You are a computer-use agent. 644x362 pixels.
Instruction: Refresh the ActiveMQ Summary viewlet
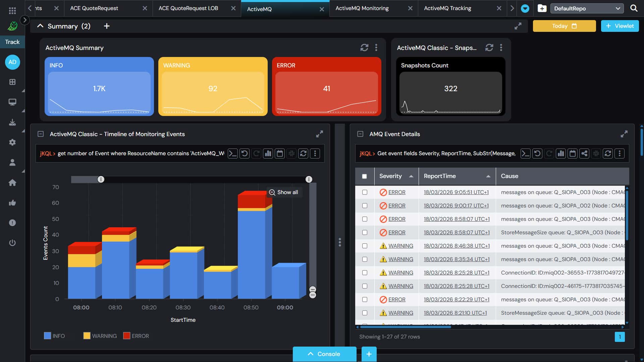(364, 48)
